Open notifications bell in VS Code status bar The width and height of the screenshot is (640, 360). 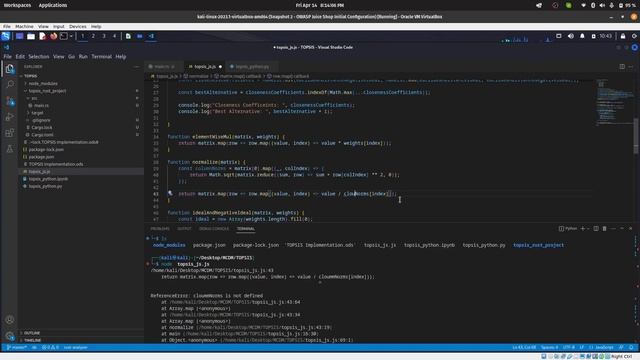(631, 347)
